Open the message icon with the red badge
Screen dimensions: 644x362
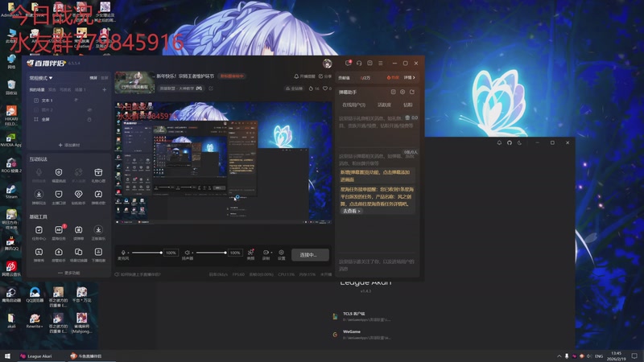[x=349, y=64]
